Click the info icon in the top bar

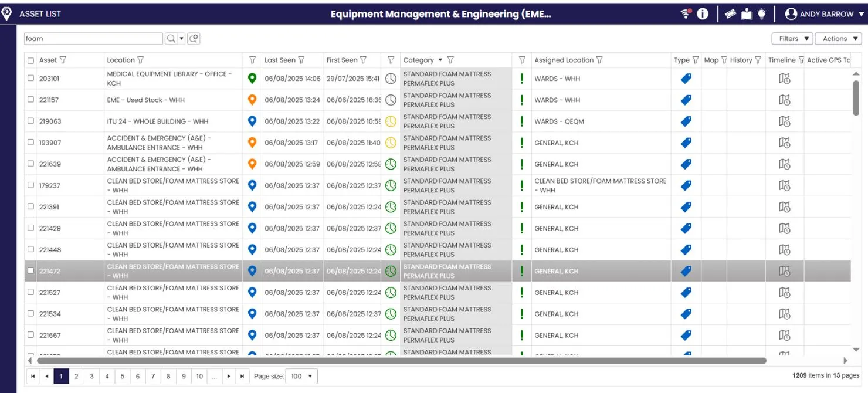pos(703,13)
